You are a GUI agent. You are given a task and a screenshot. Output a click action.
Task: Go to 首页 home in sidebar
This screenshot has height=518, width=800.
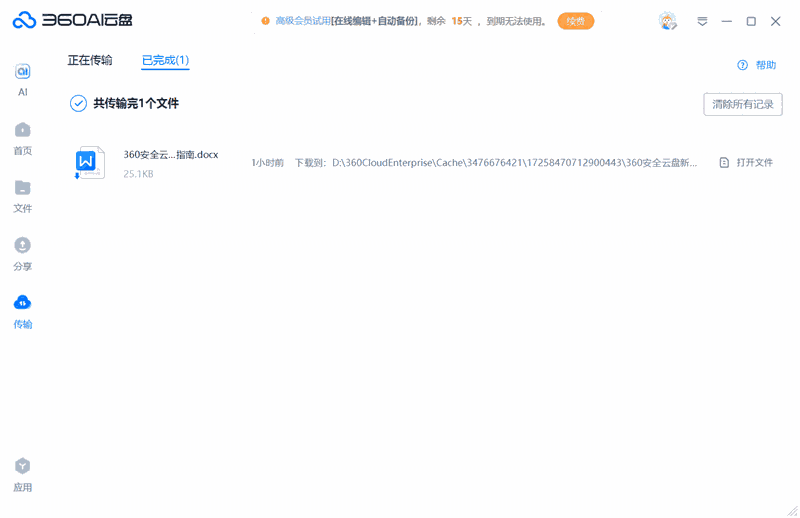click(x=22, y=138)
